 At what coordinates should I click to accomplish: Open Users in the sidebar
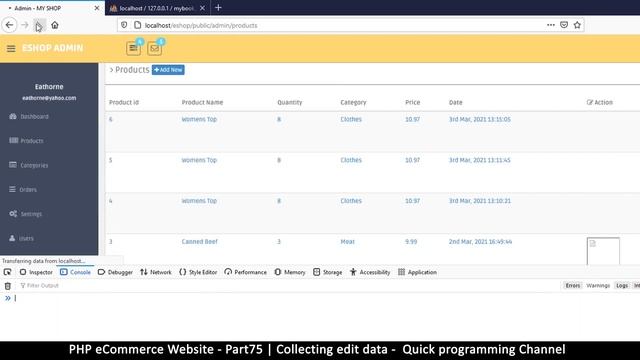(x=21, y=238)
